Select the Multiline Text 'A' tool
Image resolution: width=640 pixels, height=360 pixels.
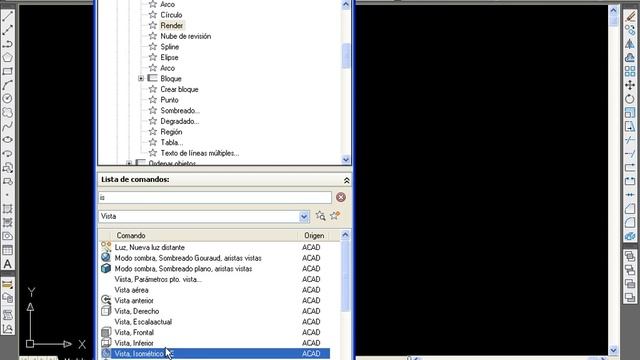7,264
